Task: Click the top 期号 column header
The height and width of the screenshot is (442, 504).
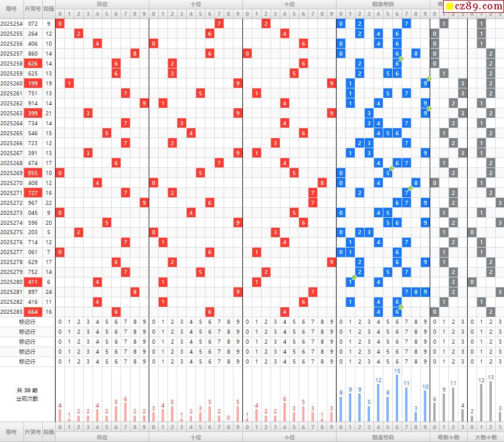Action: point(11,9)
